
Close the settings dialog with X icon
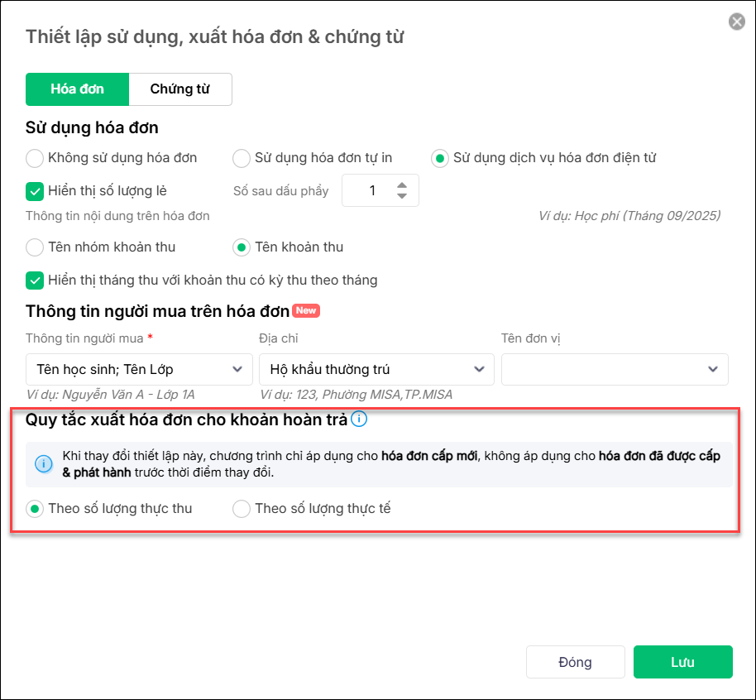tap(736, 22)
